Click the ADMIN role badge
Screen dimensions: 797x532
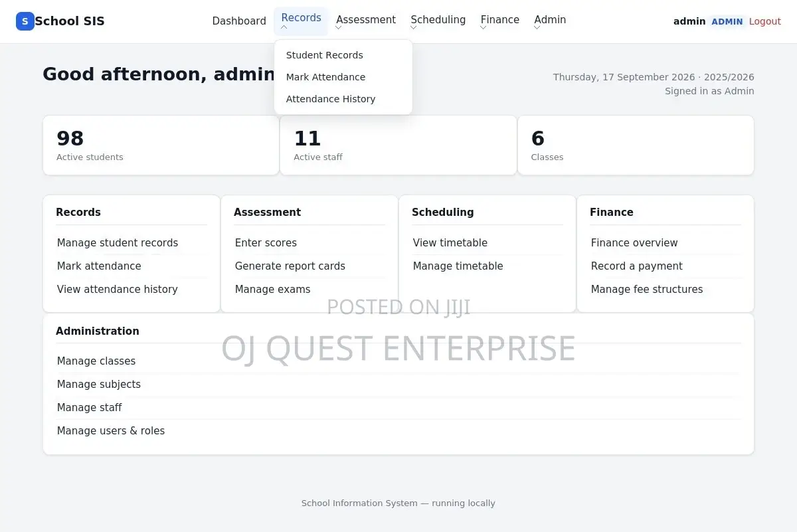(x=727, y=21)
